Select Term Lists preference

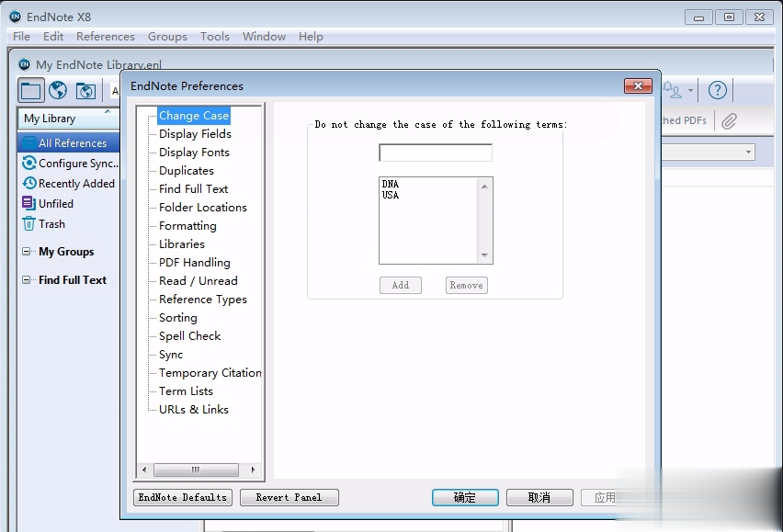(x=186, y=391)
